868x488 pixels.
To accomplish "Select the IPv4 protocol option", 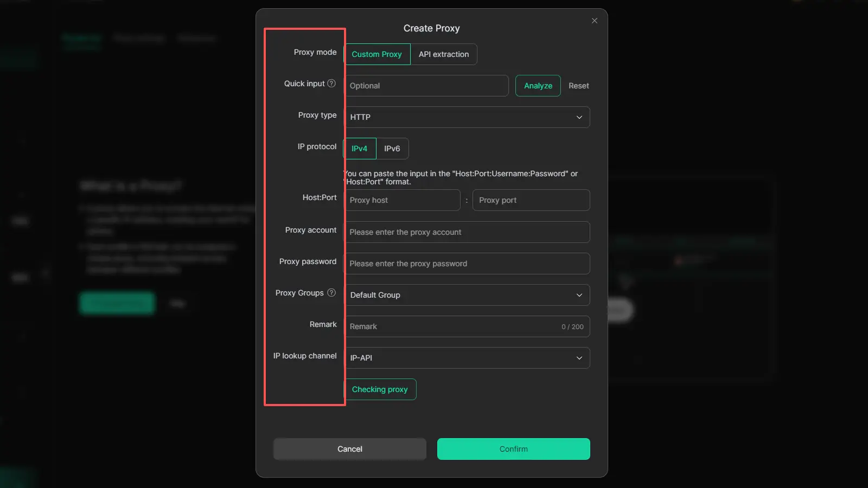I will (360, 149).
